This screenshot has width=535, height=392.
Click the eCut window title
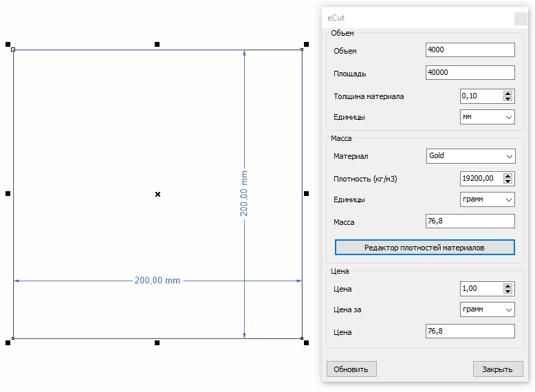336,18
